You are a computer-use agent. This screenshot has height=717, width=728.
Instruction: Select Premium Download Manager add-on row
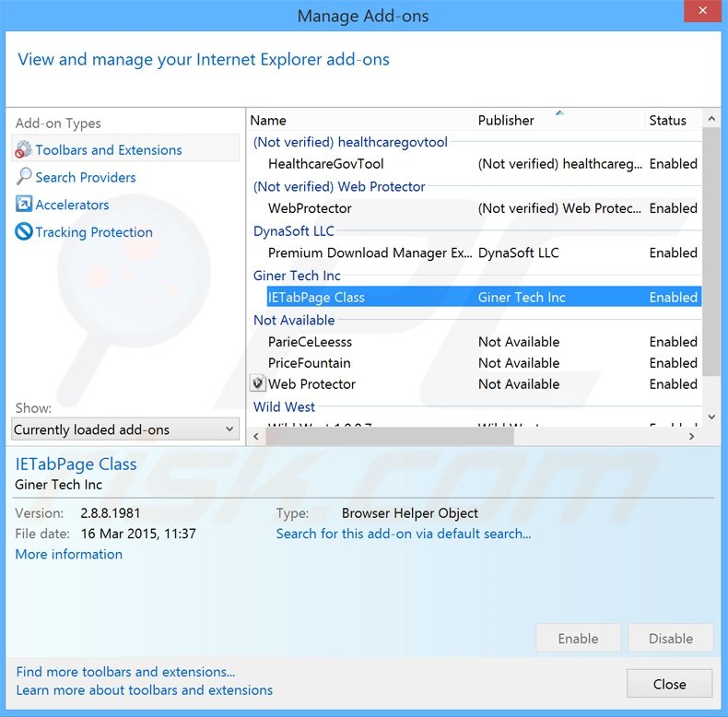pyautogui.click(x=484, y=253)
